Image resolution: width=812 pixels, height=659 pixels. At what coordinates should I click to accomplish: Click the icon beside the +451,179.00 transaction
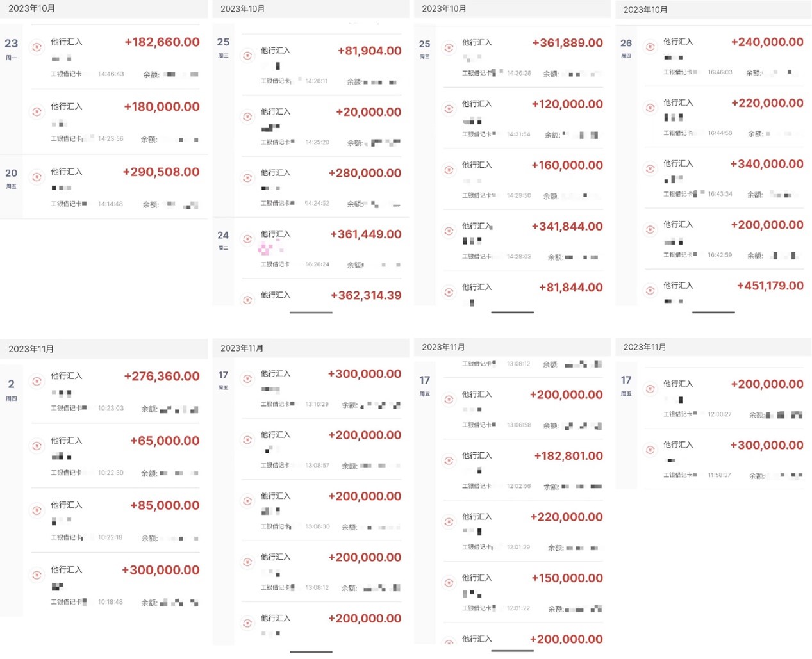click(650, 291)
